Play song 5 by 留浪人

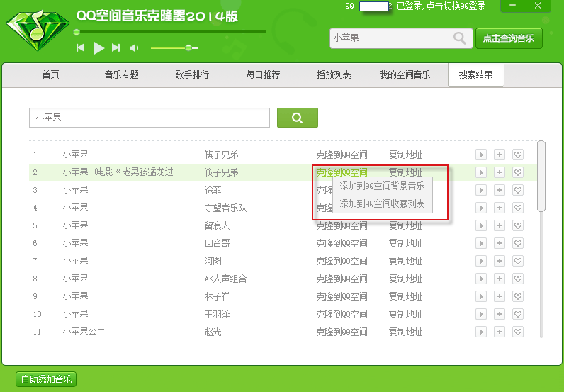[481, 225]
